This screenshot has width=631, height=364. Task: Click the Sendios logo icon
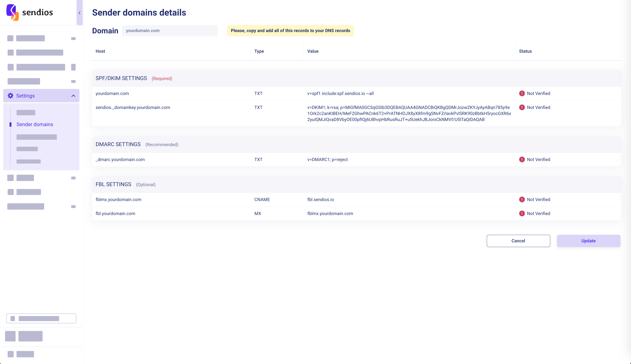click(x=12, y=12)
